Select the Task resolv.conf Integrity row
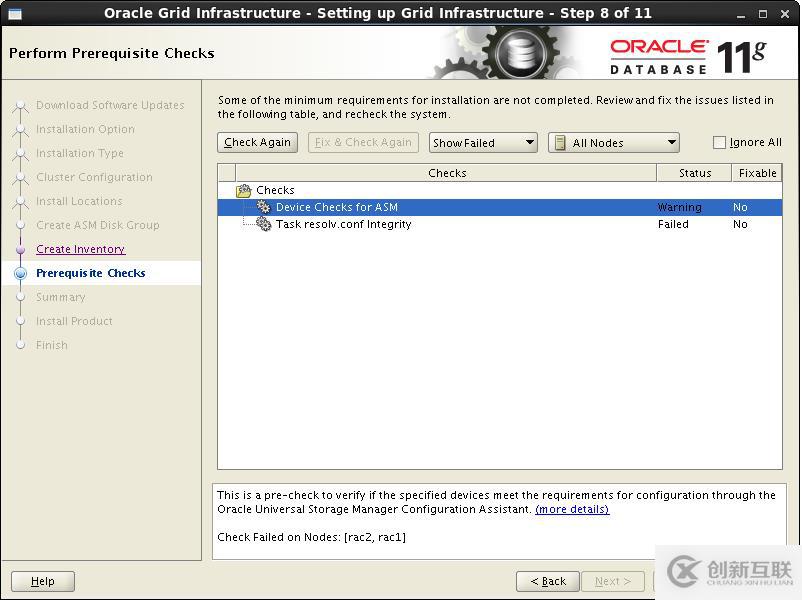 (500, 224)
